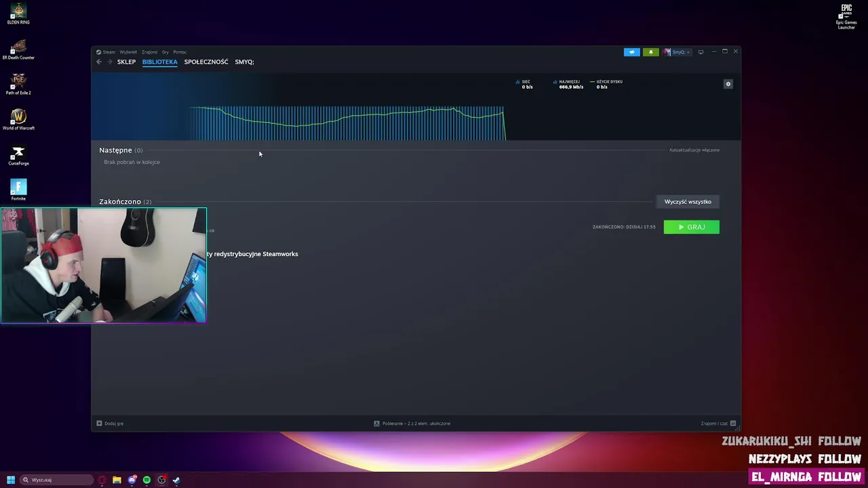The height and width of the screenshot is (488, 868).
Task: Go back with Steam's back arrow
Action: [99, 62]
